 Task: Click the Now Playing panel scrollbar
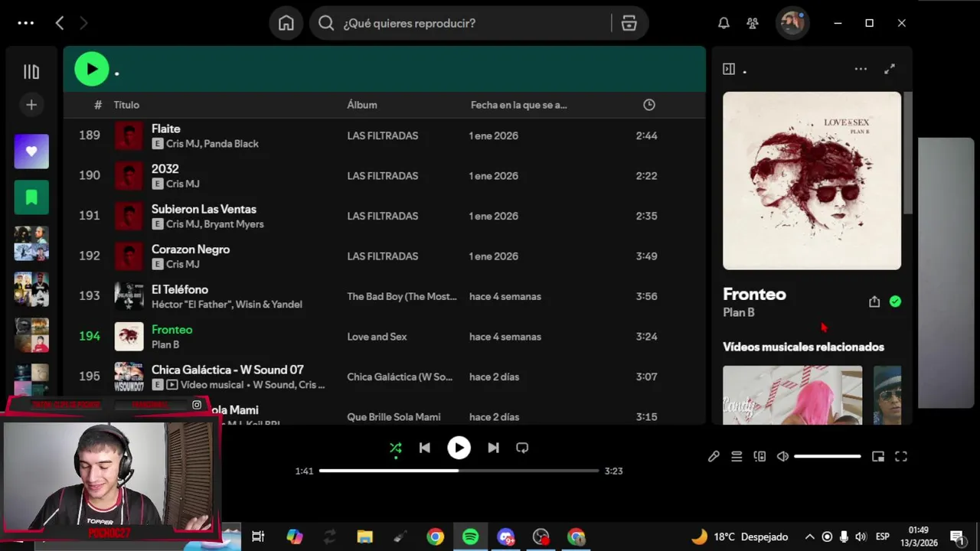pyautogui.click(x=908, y=153)
